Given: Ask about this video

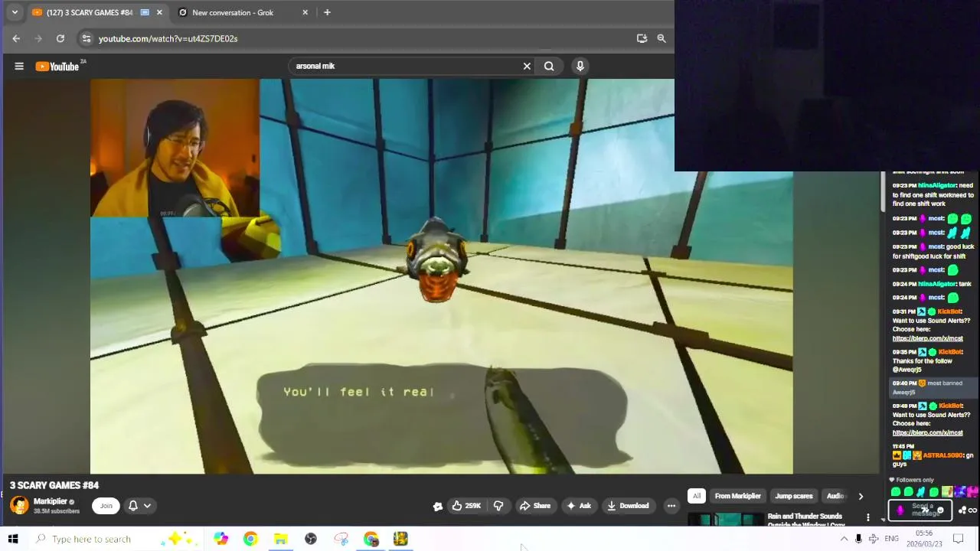Looking at the screenshot, I should point(578,505).
